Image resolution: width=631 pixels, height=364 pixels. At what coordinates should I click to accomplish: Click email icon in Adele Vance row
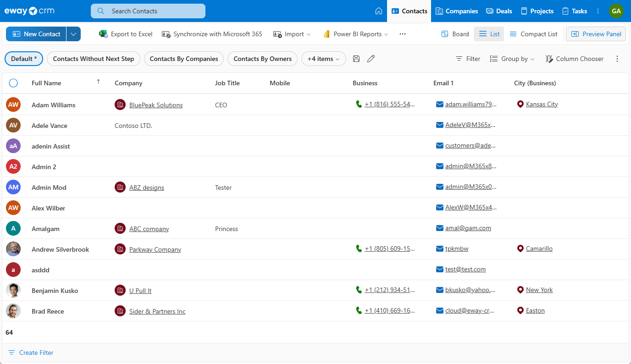[440, 125]
